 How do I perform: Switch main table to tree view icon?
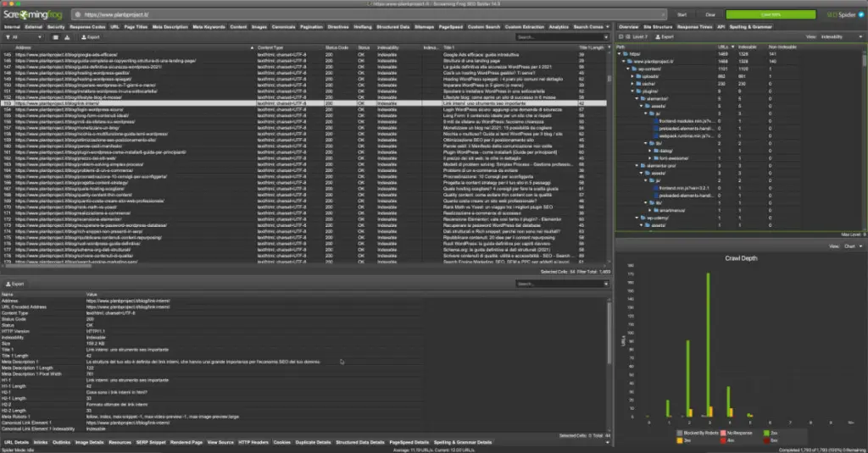tap(67, 37)
